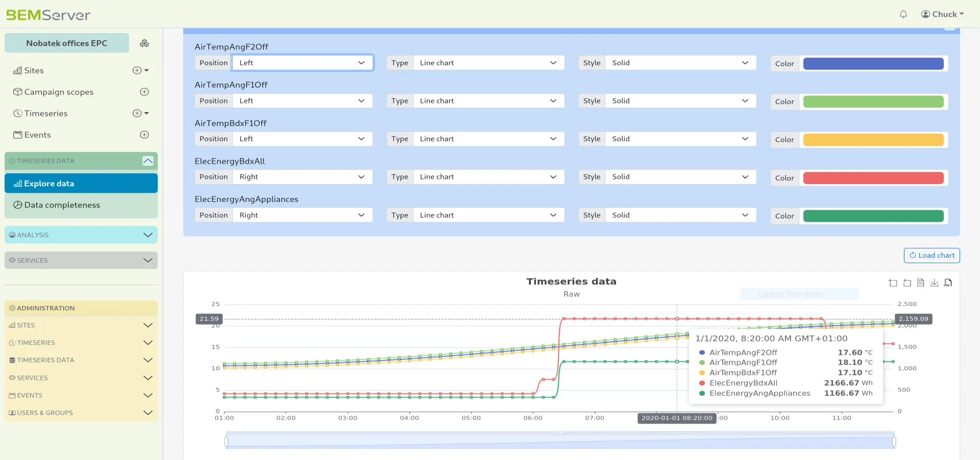Screen dimensions: 980x460
Task: Open Position dropdown for ElecEnergyBdxAll
Action: 302,177
